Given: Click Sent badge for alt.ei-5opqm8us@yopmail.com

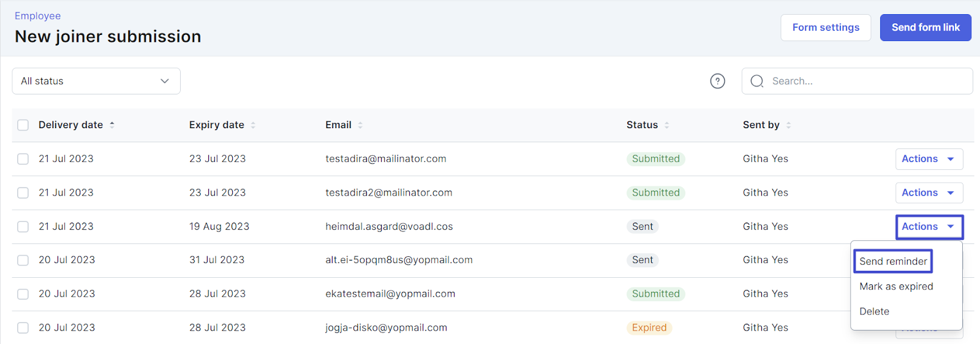Looking at the screenshot, I should pos(643,260).
